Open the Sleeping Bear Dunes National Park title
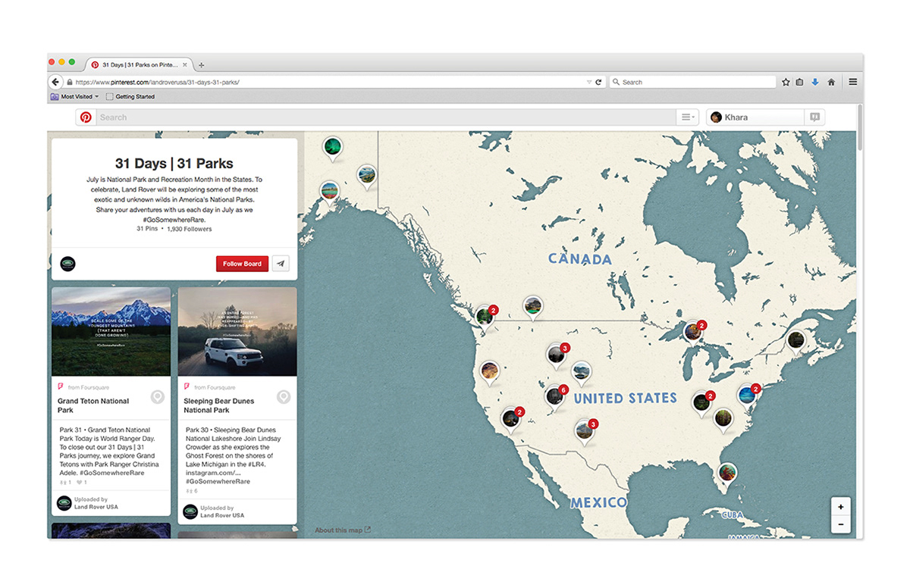The width and height of the screenshot is (910, 588). click(219, 405)
